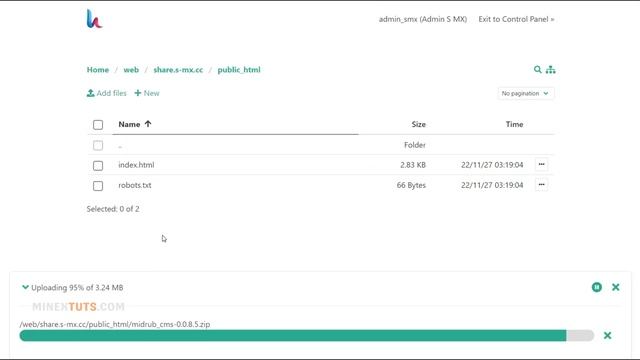Close the upload panel with top X
The width and height of the screenshot is (640, 360).
(616, 287)
